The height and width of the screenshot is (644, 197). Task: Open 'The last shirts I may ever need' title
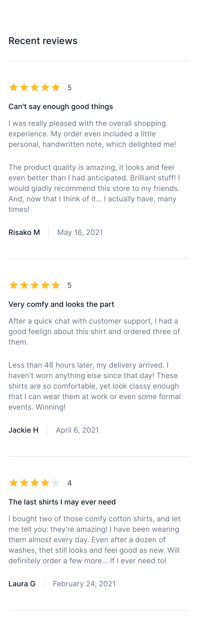pyautogui.click(x=62, y=502)
